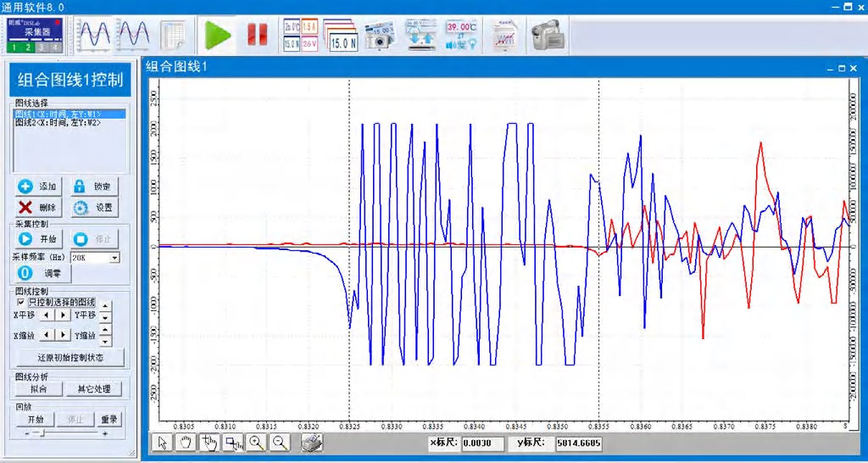The height and width of the screenshot is (463, 868).
Task: Open the 采样频率 20K dropdown
Action: (114, 257)
